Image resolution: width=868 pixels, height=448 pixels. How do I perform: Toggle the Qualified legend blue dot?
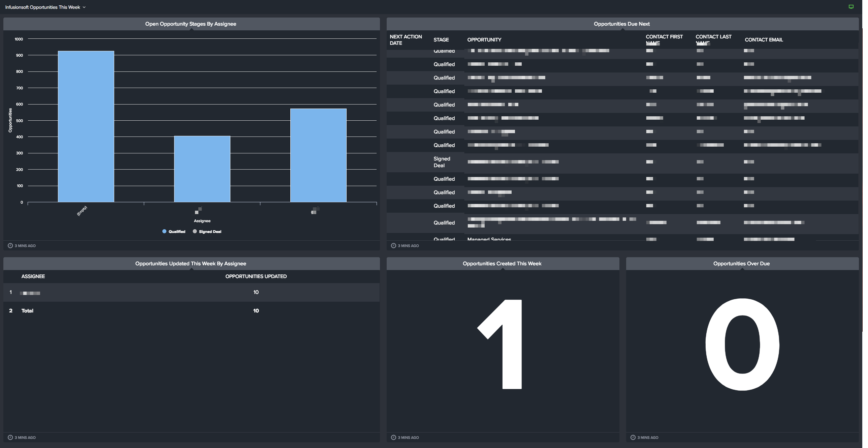(164, 232)
